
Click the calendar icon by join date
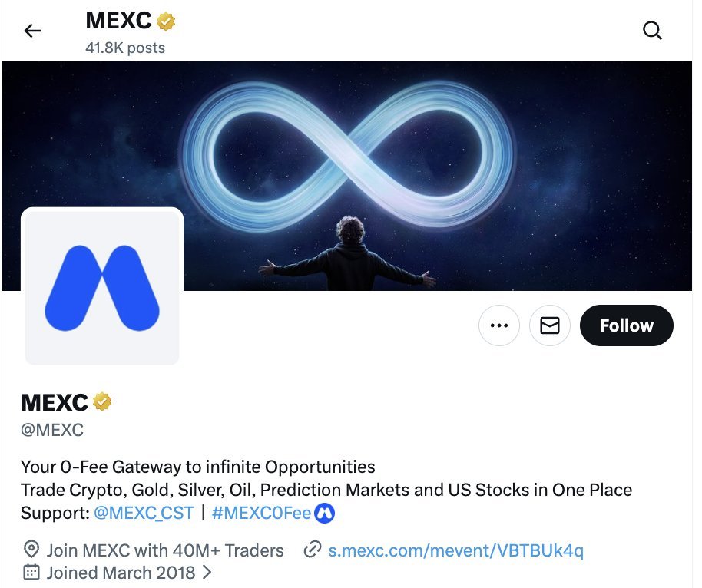31,573
